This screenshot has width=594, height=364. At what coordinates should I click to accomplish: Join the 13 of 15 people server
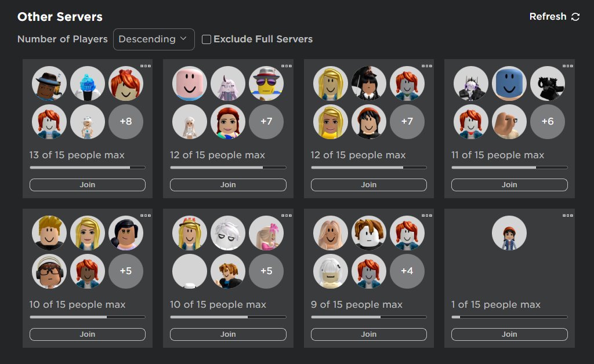88,185
